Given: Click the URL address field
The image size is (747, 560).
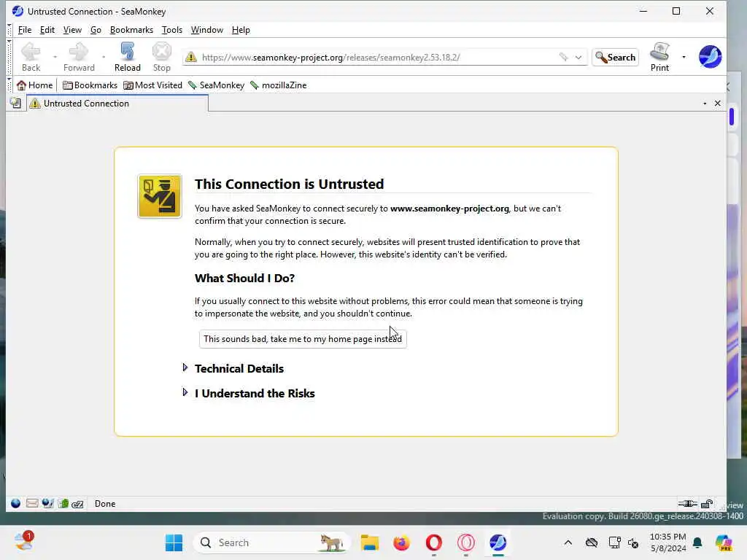Looking at the screenshot, I should coord(379,57).
